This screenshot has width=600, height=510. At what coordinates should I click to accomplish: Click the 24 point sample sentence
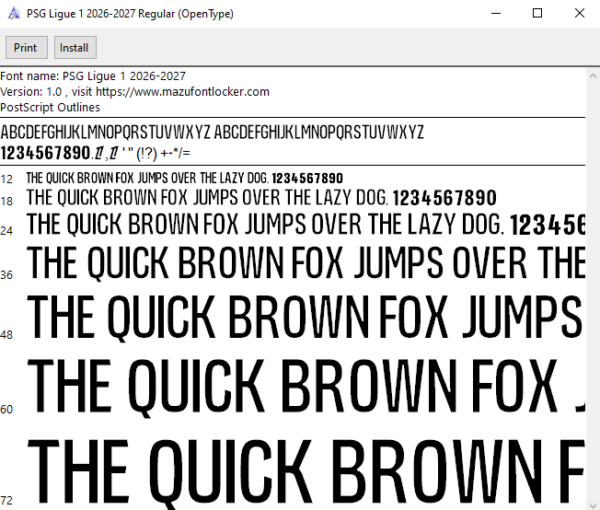[306, 224]
